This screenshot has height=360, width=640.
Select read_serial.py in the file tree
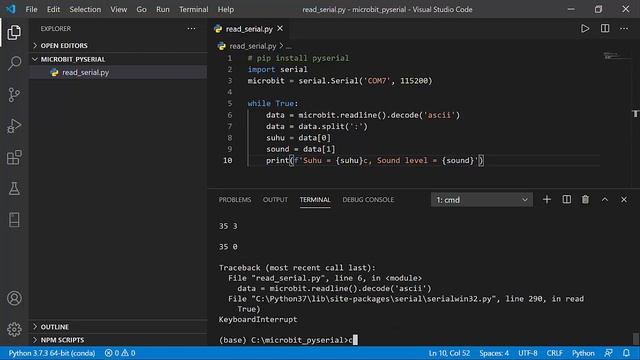click(118, 72)
